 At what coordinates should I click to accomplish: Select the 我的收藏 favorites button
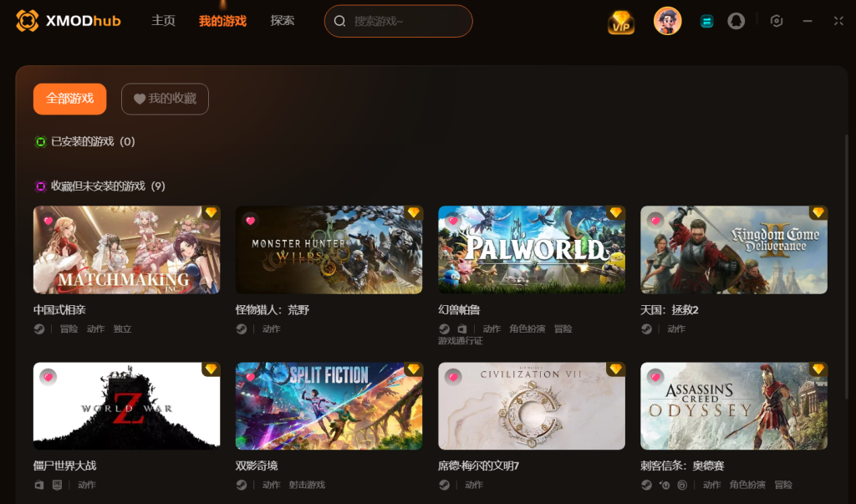coord(165,99)
